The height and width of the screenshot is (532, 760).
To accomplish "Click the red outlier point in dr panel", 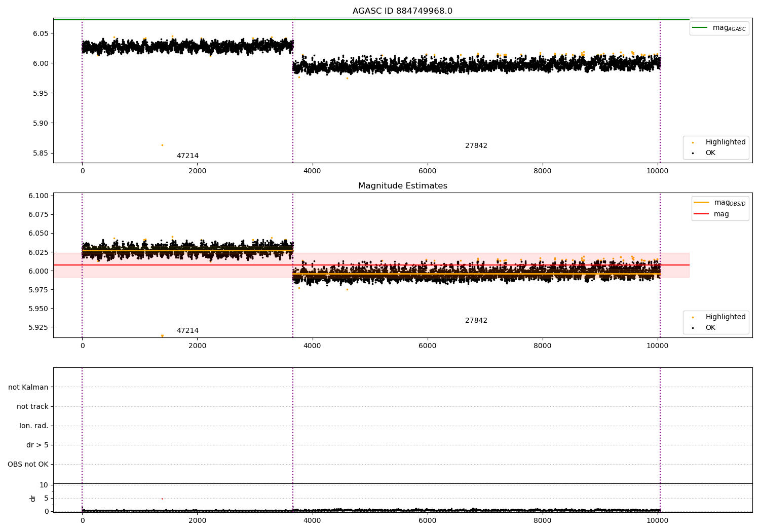I will click(162, 499).
